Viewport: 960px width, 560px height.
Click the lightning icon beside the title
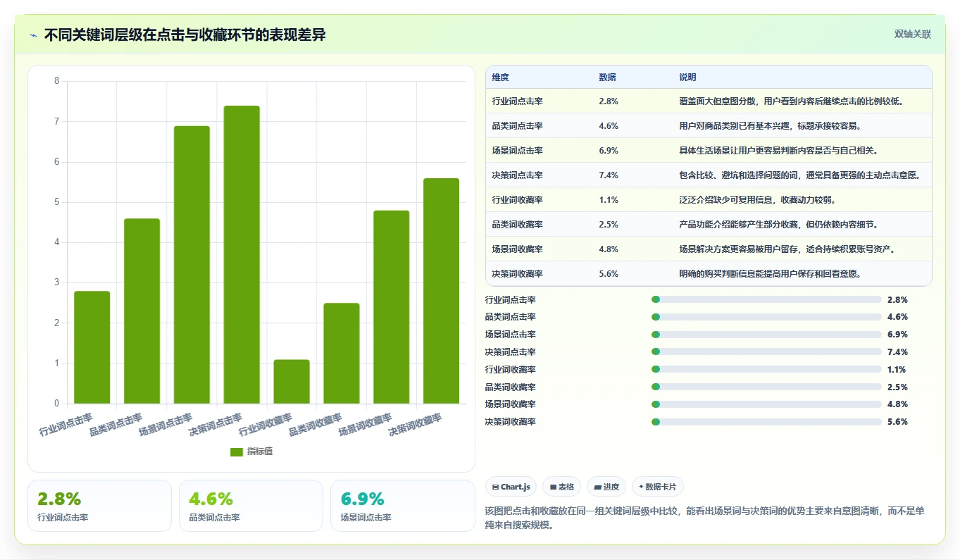33,35
